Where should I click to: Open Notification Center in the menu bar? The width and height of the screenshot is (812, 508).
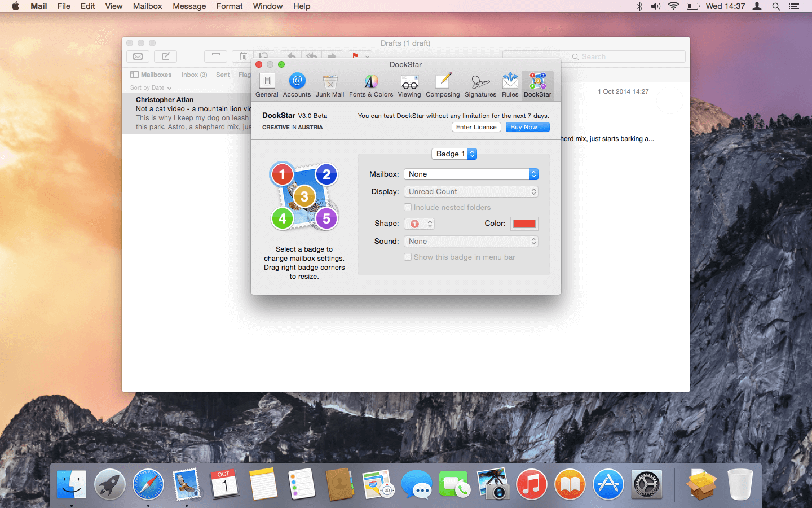(794, 6)
